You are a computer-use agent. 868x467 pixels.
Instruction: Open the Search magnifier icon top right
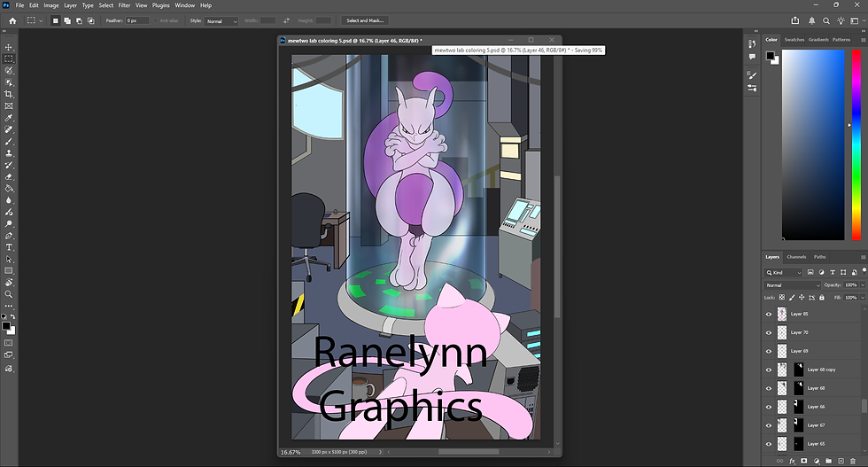(x=825, y=20)
